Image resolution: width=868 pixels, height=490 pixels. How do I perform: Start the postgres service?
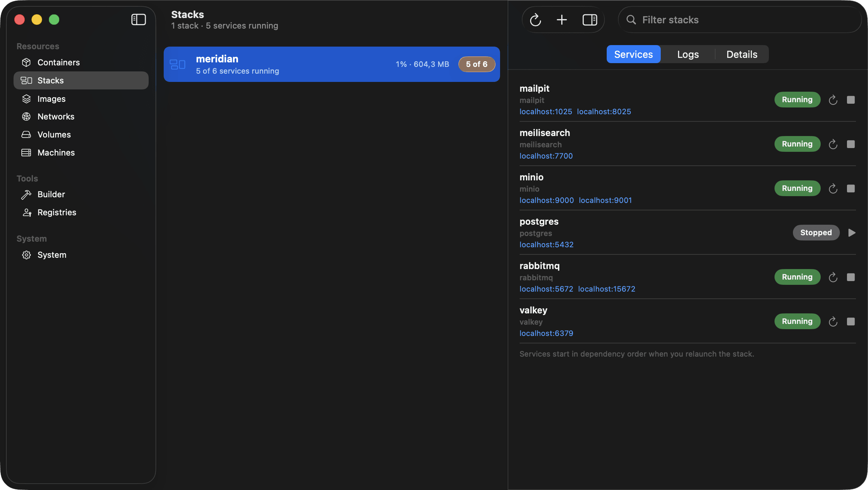[x=851, y=233]
